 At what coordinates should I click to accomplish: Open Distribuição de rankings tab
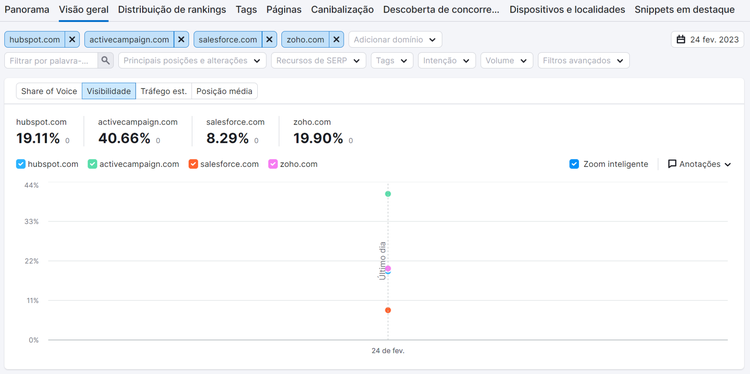(x=172, y=10)
